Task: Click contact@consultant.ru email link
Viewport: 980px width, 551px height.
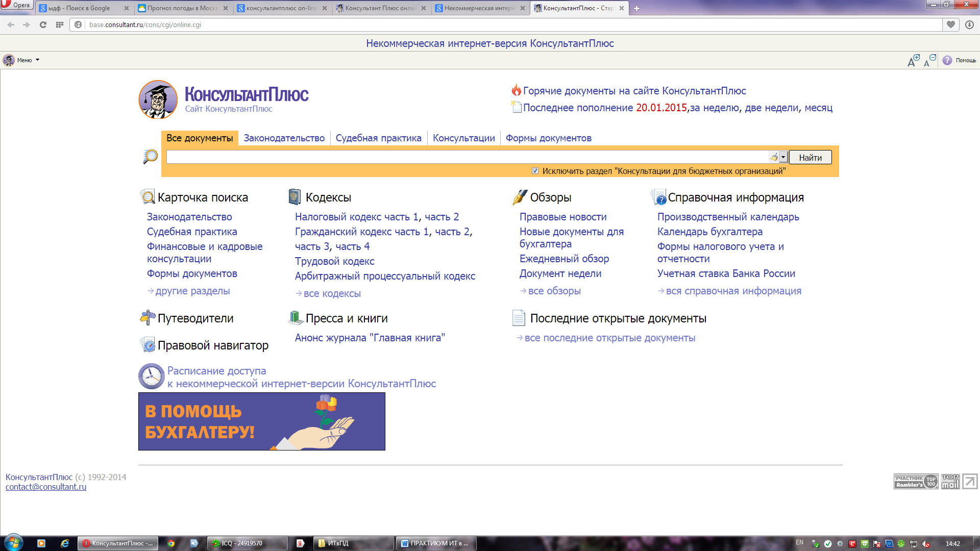Action: (46, 487)
